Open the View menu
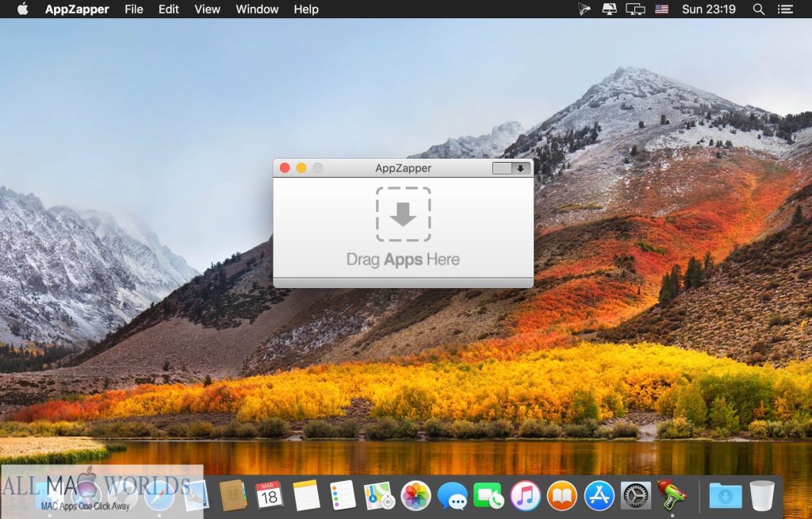 [x=207, y=9]
